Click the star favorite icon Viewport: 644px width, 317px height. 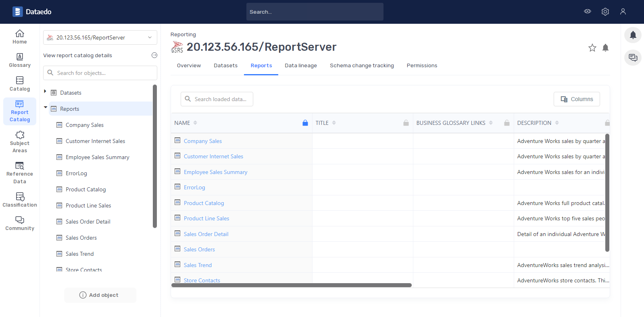pyautogui.click(x=592, y=48)
